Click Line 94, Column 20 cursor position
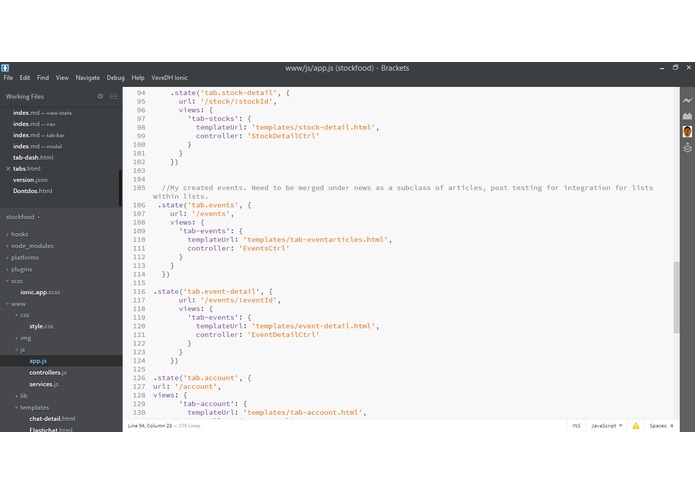The image size is (695, 494). coord(150,426)
